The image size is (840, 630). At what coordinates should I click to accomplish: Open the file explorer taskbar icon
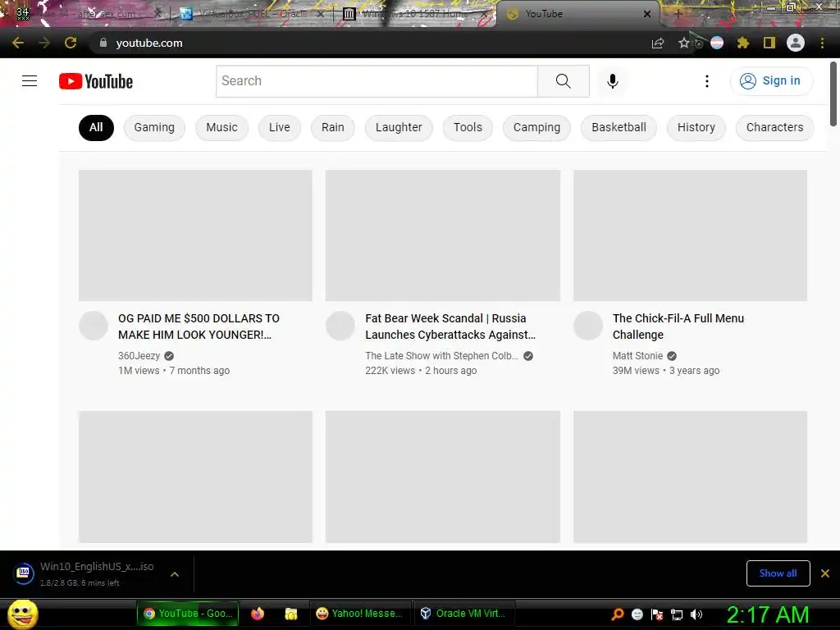coord(291,614)
